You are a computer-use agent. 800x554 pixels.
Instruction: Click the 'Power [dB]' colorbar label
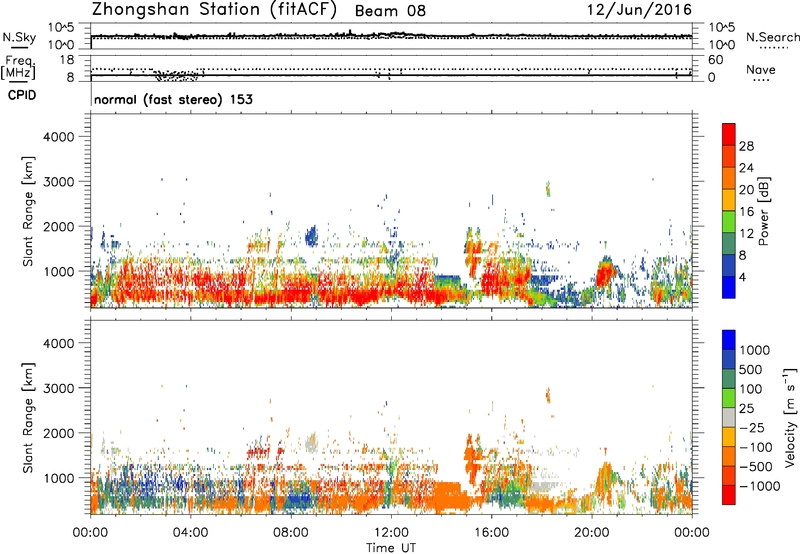click(763, 211)
